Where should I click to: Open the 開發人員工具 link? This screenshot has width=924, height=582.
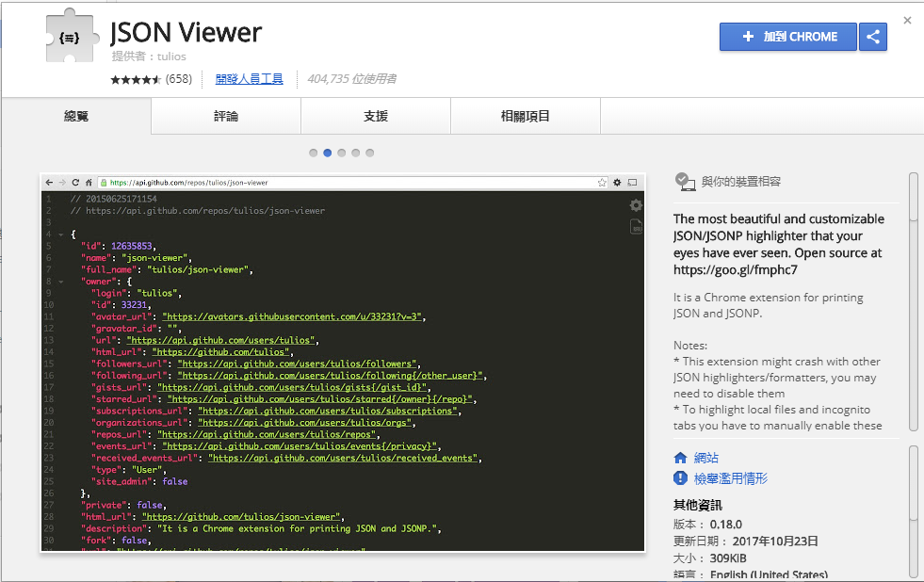coord(250,77)
